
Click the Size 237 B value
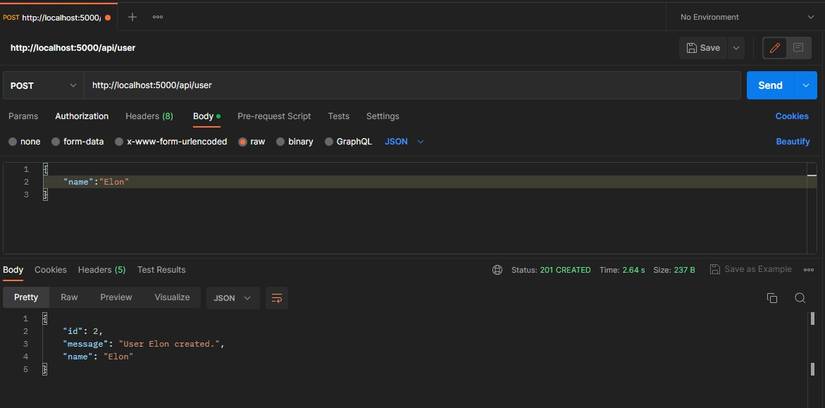tap(685, 270)
